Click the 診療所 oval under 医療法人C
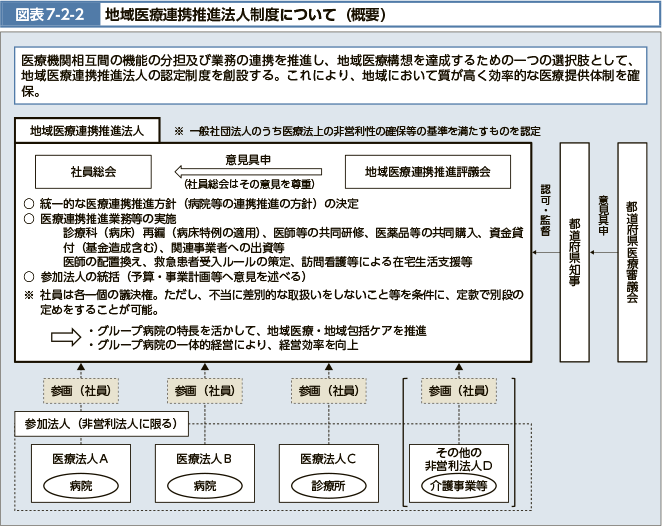The height and width of the screenshot is (526, 662). [x=327, y=486]
